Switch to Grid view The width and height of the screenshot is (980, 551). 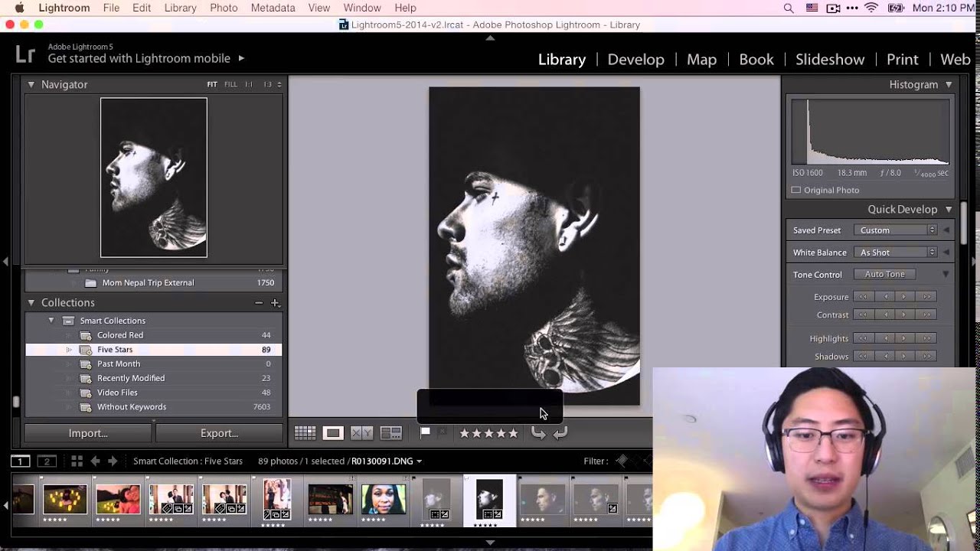(x=305, y=433)
